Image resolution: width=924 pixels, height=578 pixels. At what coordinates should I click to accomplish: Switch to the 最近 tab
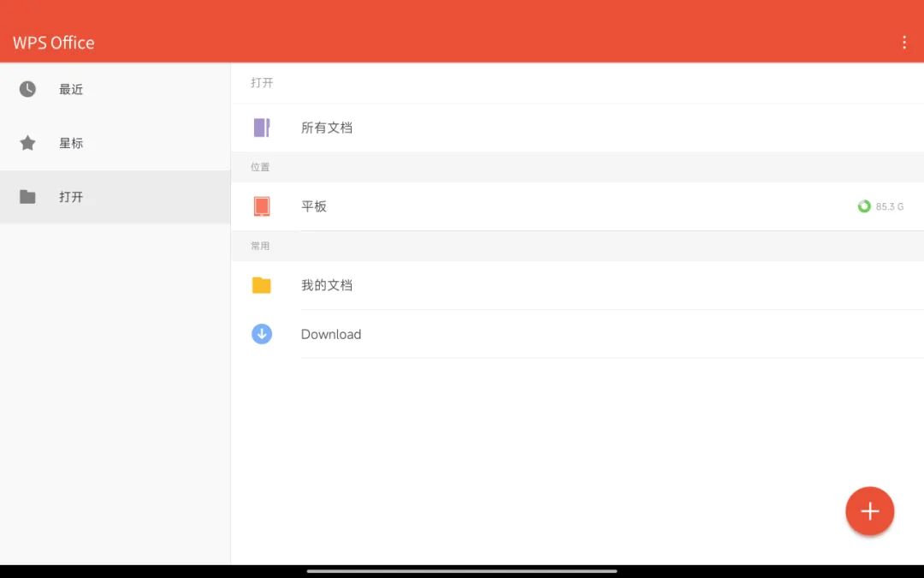[115, 89]
